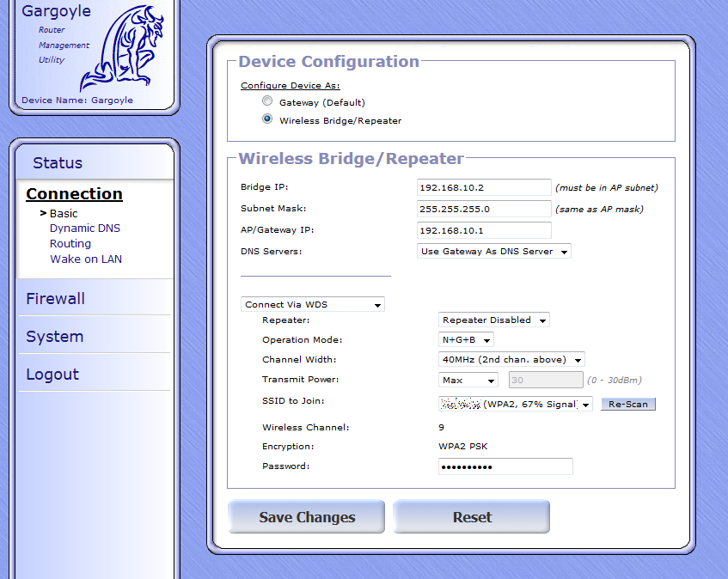Image resolution: width=728 pixels, height=579 pixels.
Task: Open the DNS Servers dropdown
Action: pyautogui.click(x=493, y=252)
